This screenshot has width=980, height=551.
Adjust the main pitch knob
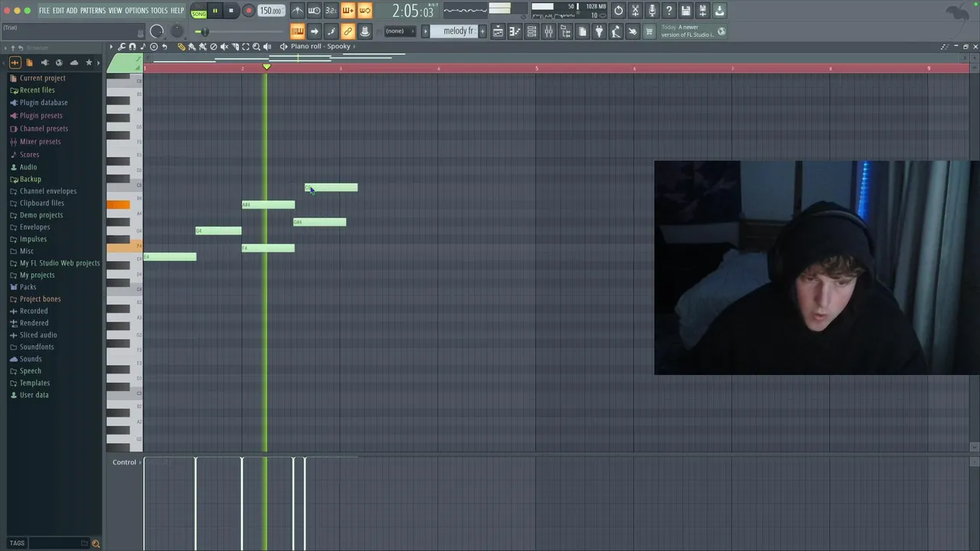[x=177, y=31]
